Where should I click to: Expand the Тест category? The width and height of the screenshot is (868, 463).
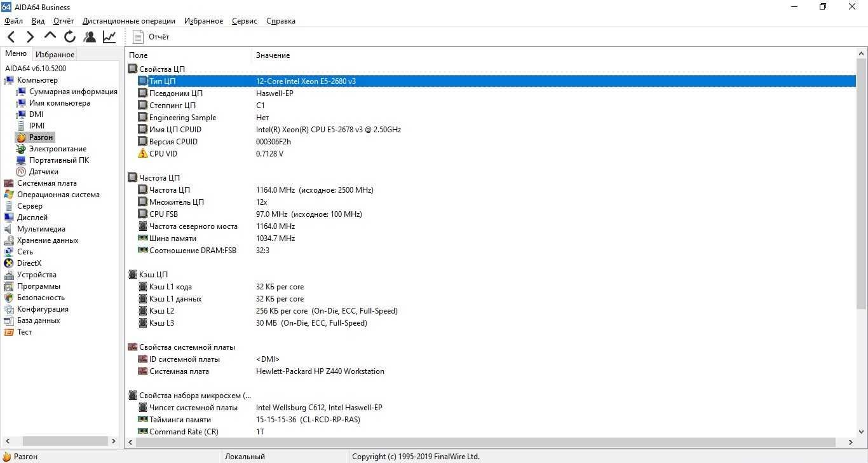tap(24, 332)
